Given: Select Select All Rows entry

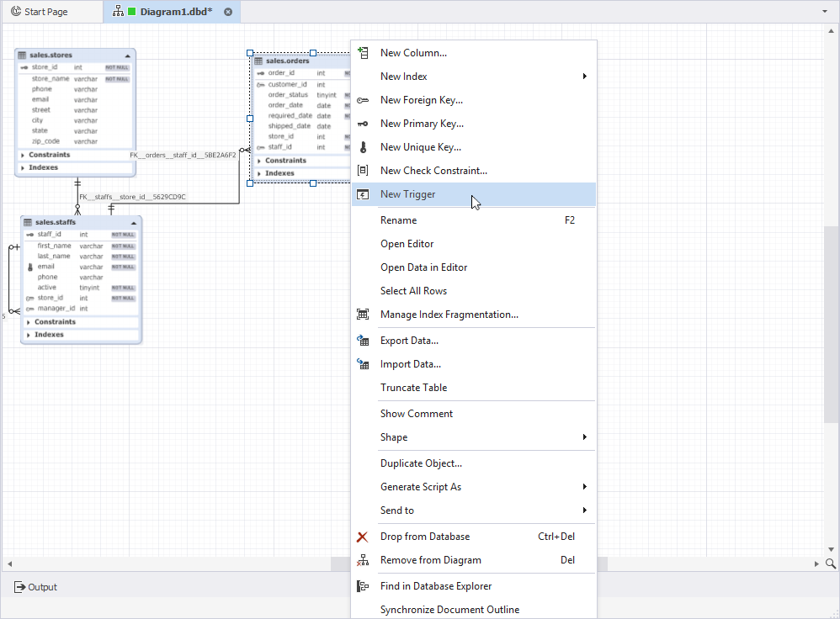Looking at the screenshot, I should [x=474, y=291].
